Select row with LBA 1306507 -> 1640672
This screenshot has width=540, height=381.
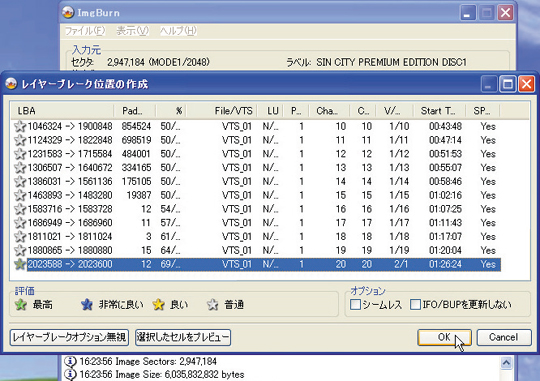point(257,168)
